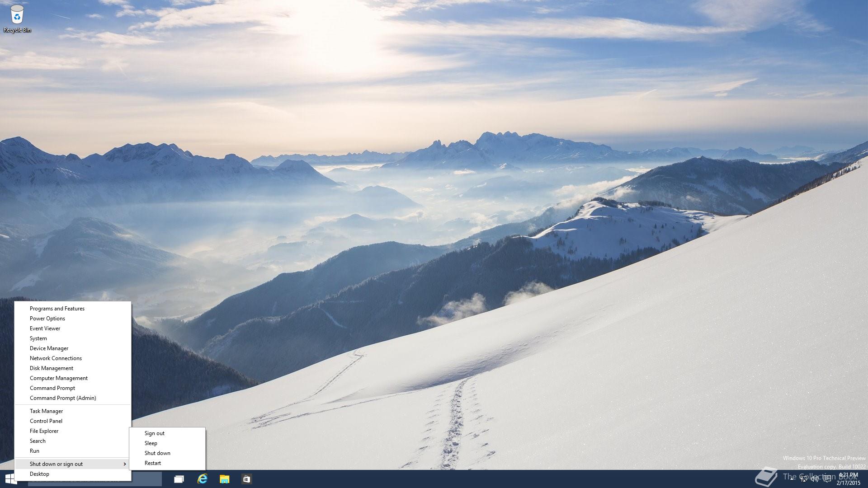Select Power Options from the menu
This screenshot has width=868, height=488.
coord(73,319)
